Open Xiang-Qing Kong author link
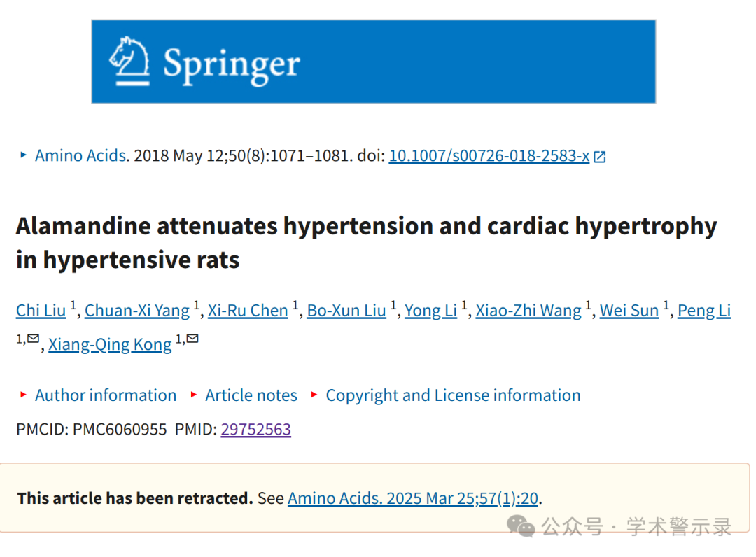This screenshot has height=557, width=756. coord(110,344)
